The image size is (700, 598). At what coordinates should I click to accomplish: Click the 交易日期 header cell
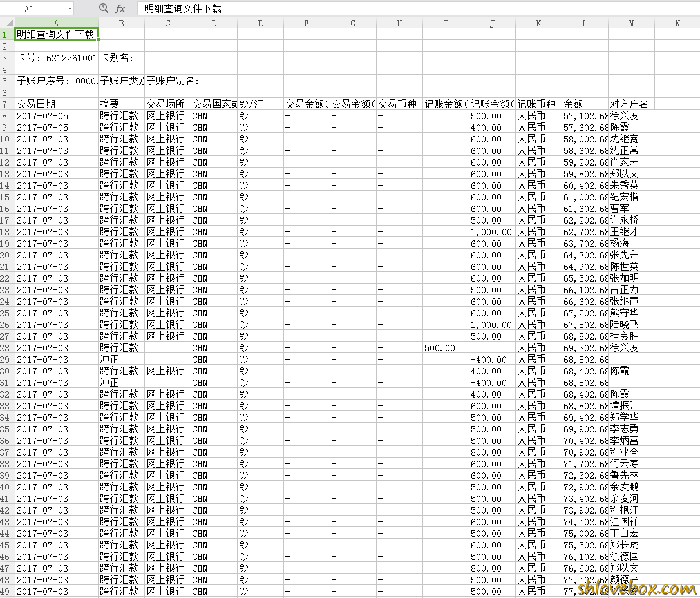(56, 104)
